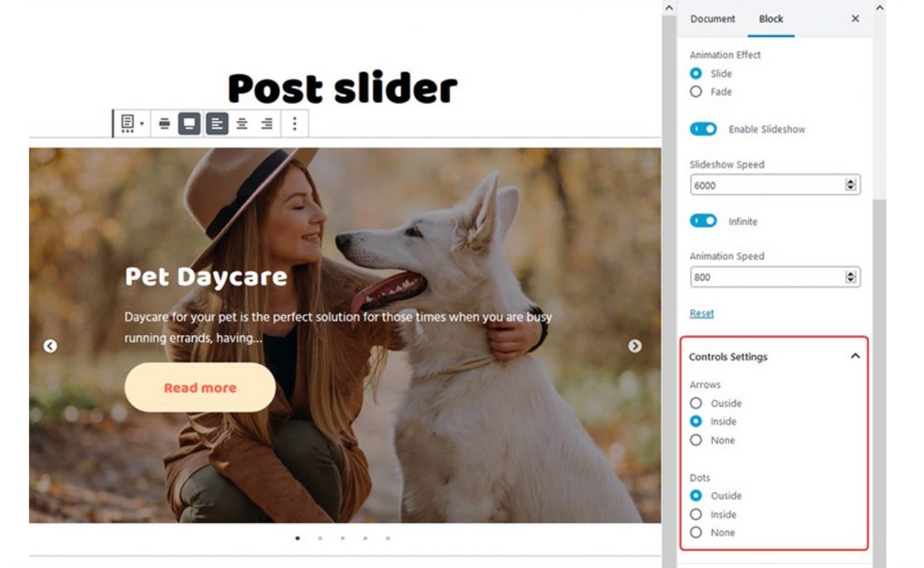Open the block type switcher icon
This screenshot has width=924, height=568.
pos(132,124)
